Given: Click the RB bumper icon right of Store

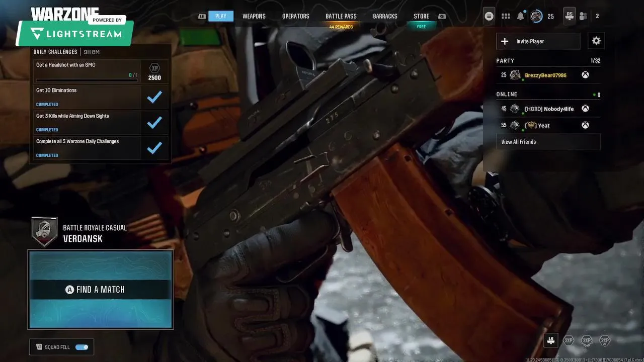Looking at the screenshot, I should pyautogui.click(x=442, y=16).
